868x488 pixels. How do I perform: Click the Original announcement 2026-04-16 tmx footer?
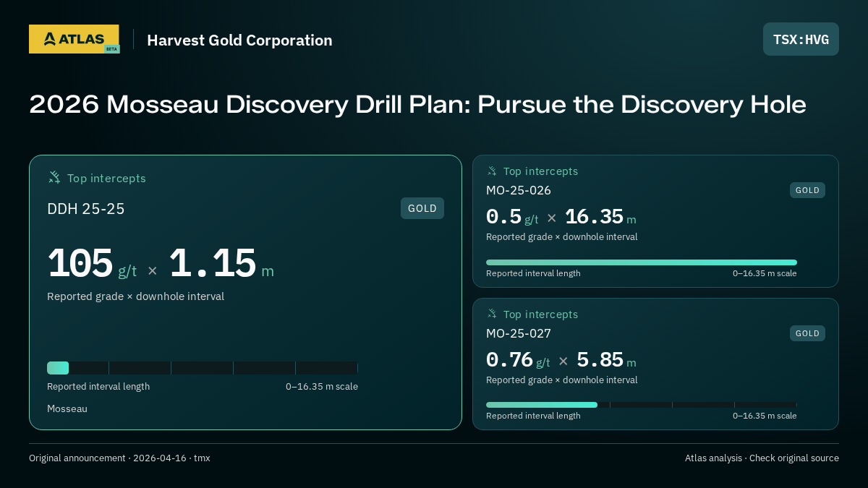tap(119, 458)
